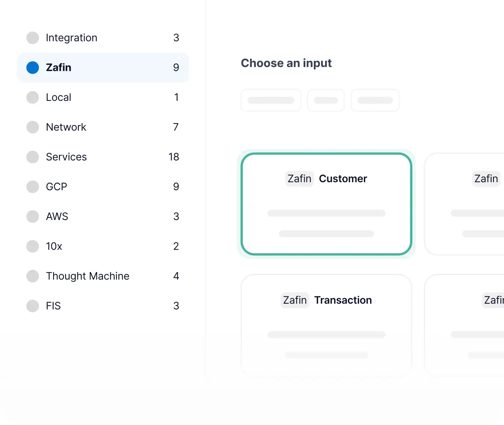Choose the Zafin Transaction input card
504x425 pixels.
[x=326, y=325]
